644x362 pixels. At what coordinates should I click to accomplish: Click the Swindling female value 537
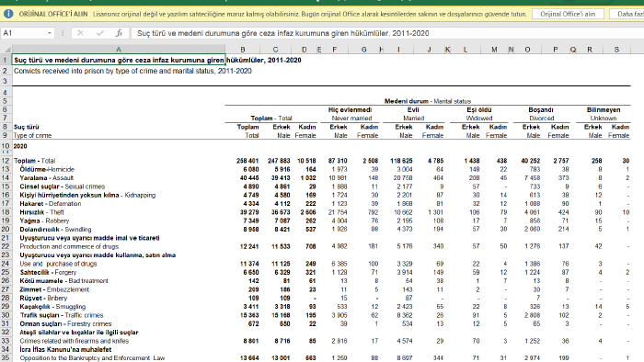pos(311,230)
